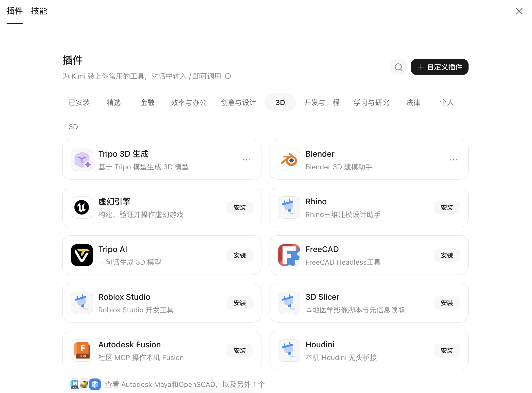
Task: Click the 虚幻引擎 Unreal logo icon
Action: [x=82, y=207]
